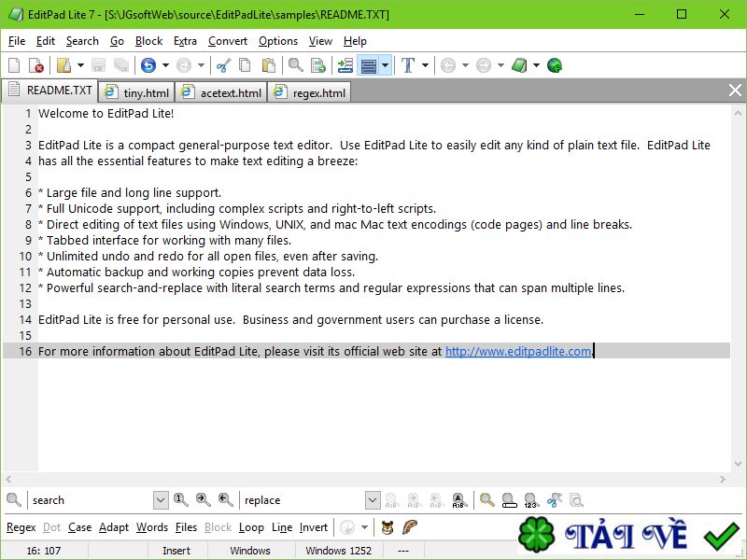Image resolution: width=747 pixels, height=560 pixels.
Task: Click the vertical scrollbar down arrow
Action: (x=738, y=464)
